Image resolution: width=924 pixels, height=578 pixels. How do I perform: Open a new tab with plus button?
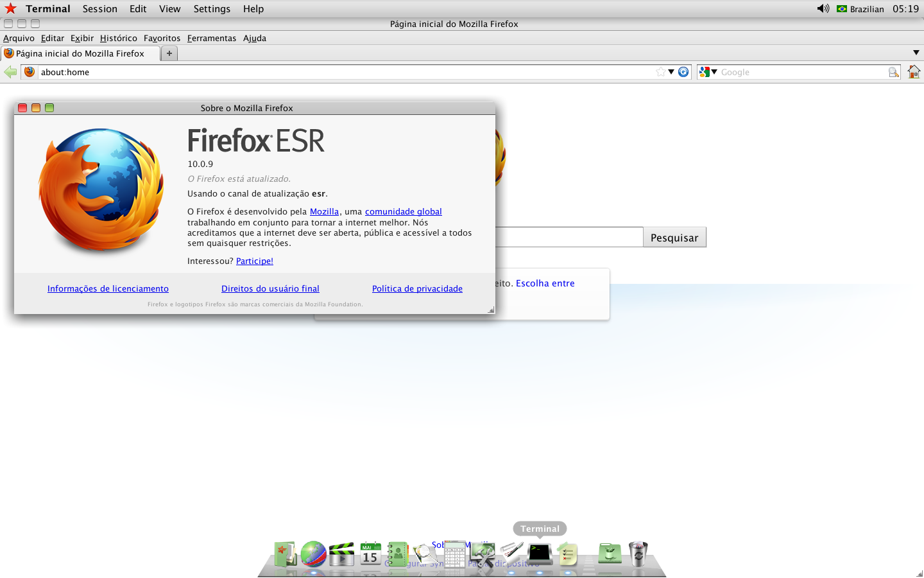tap(169, 53)
